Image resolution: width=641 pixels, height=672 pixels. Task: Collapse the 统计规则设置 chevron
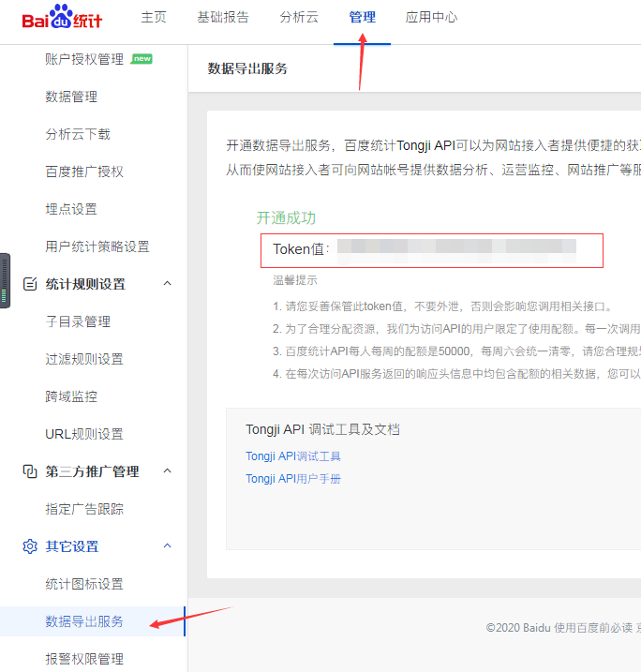168,283
